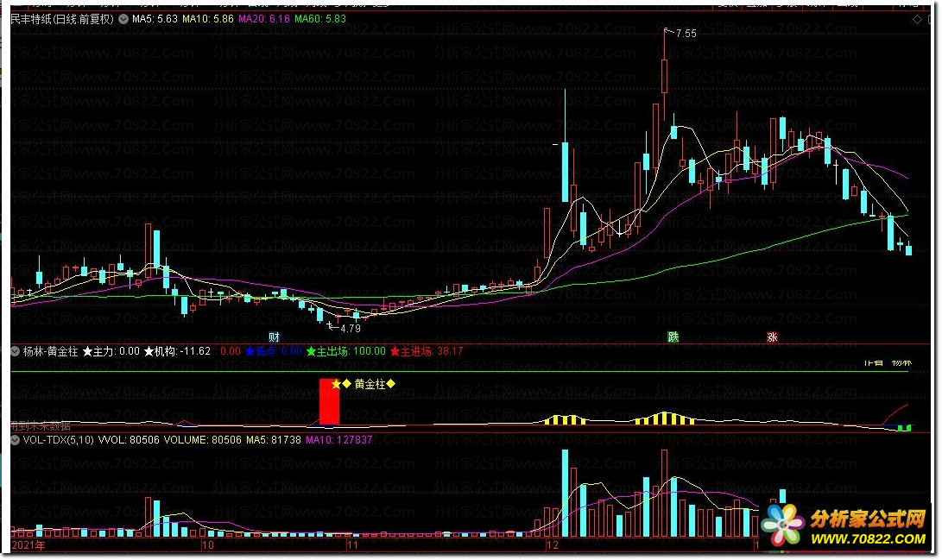Select the red 黄金柱 signal bar
The width and height of the screenshot is (942, 560).
329,401
